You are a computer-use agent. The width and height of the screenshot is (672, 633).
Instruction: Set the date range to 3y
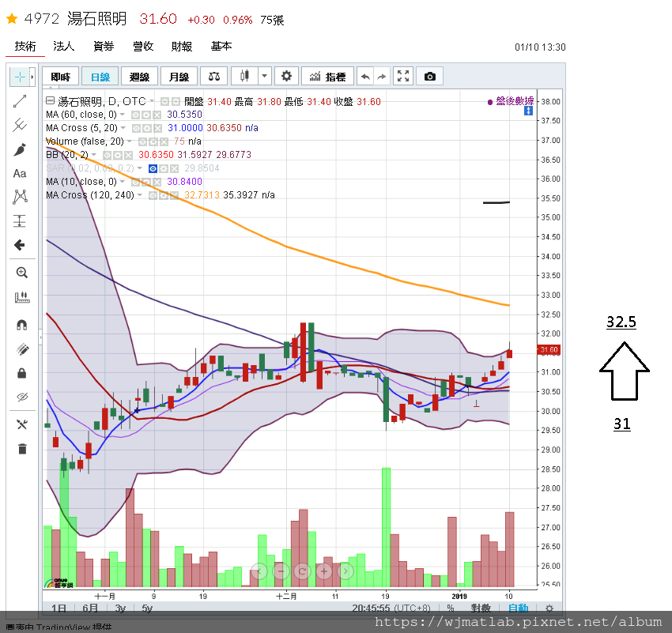click(x=120, y=609)
